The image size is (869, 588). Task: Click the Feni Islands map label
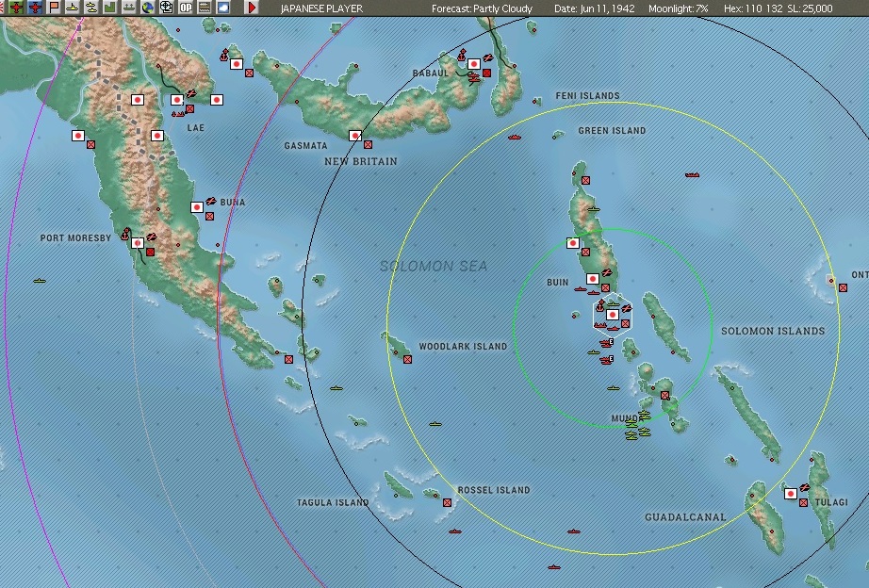[x=587, y=96]
